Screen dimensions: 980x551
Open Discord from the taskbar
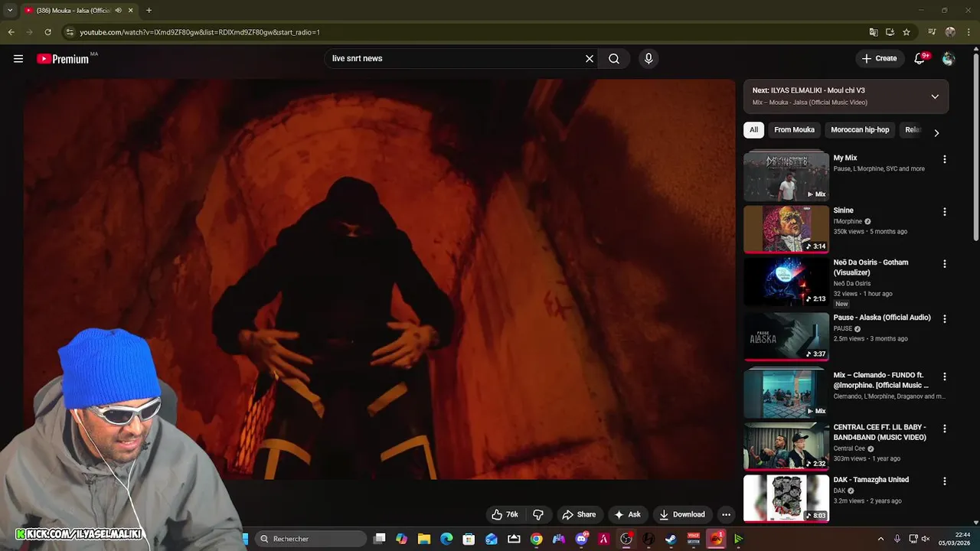pyautogui.click(x=581, y=539)
